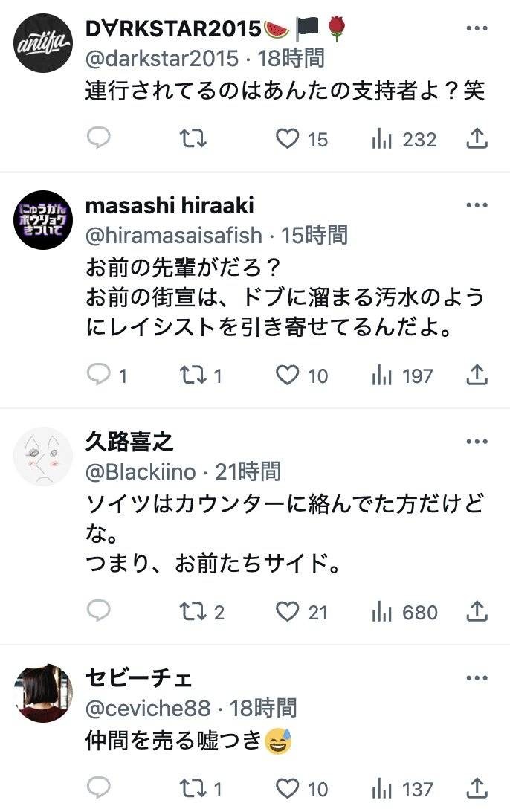Reply to masashi hiraaki's tweet
510x812 pixels.
pyautogui.click(x=99, y=376)
